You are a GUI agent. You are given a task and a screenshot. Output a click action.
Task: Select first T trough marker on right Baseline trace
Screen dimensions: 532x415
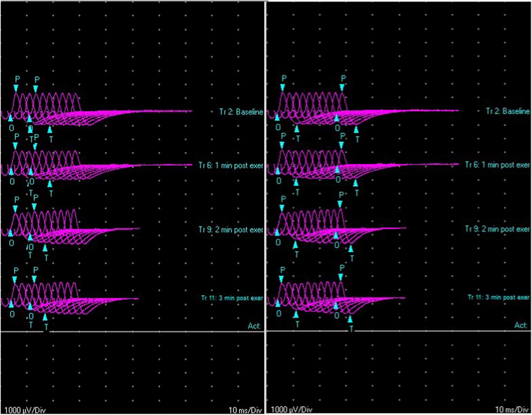[x=297, y=129]
